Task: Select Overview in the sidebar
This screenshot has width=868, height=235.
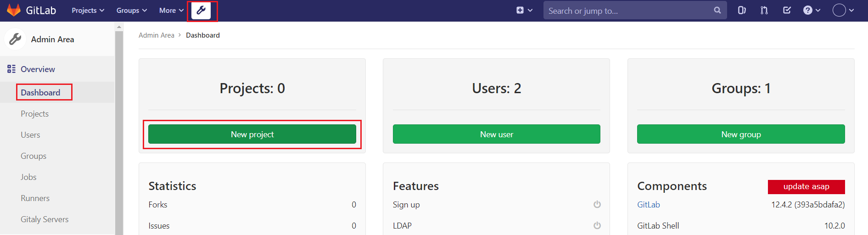Action: [x=38, y=69]
